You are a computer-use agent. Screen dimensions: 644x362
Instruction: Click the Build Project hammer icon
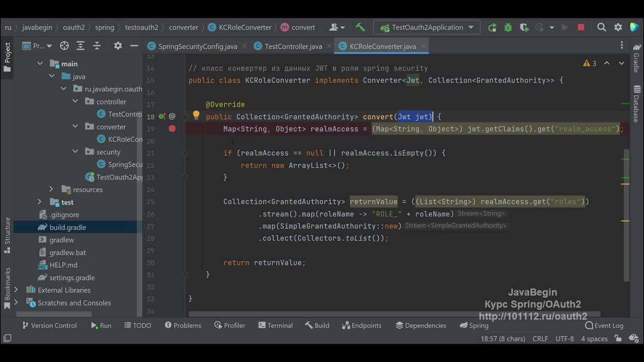point(360,27)
